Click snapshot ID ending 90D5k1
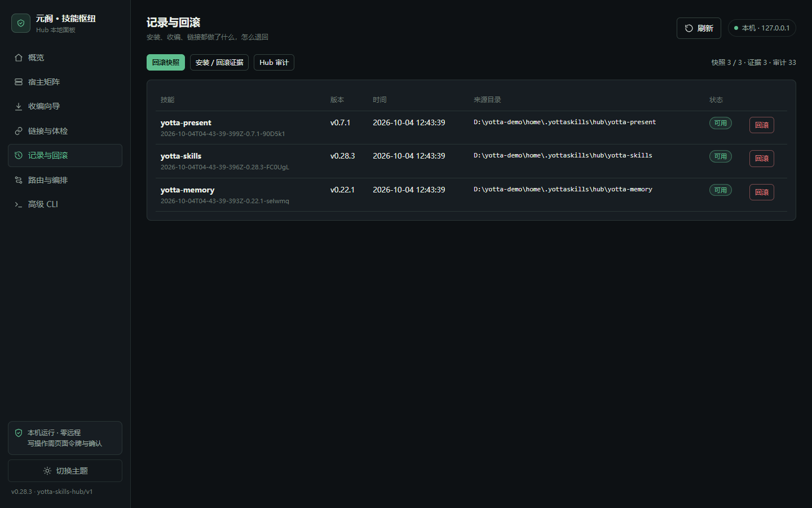The height and width of the screenshot is (508, 812). tap(223, 134)
